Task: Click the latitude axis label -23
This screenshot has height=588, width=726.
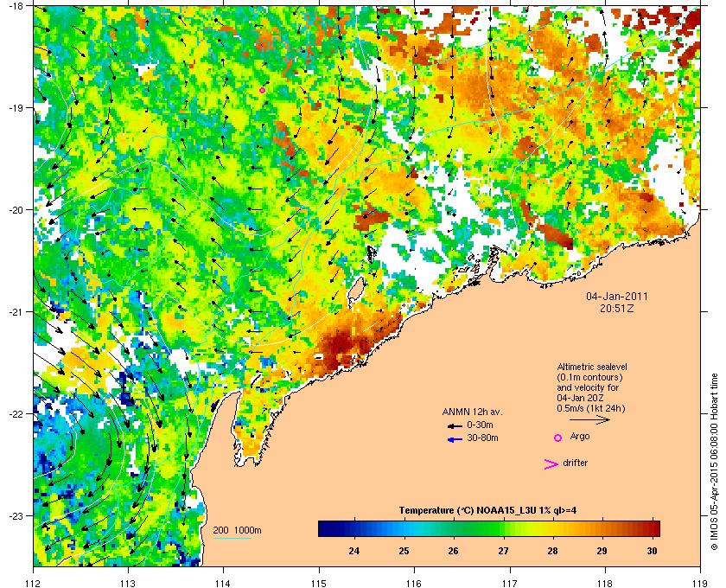Action: pyautogui.click(x=16, y=515)
